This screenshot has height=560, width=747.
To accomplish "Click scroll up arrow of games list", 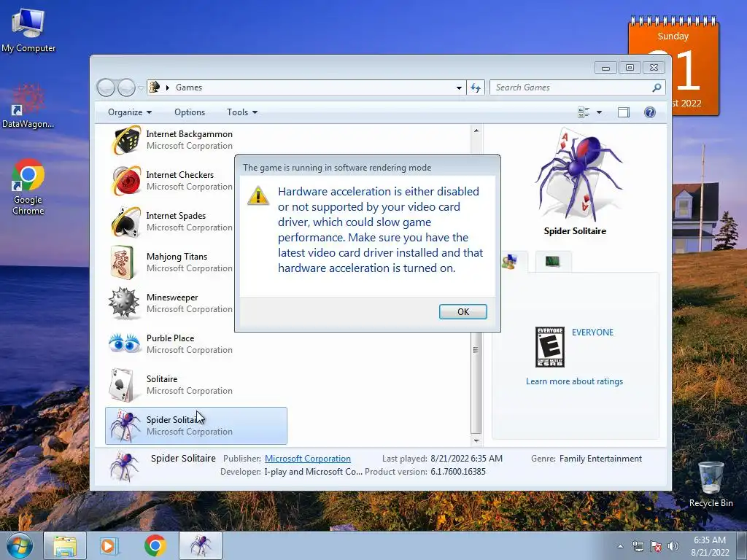I will pyautogui.click(x=476, y=131).
